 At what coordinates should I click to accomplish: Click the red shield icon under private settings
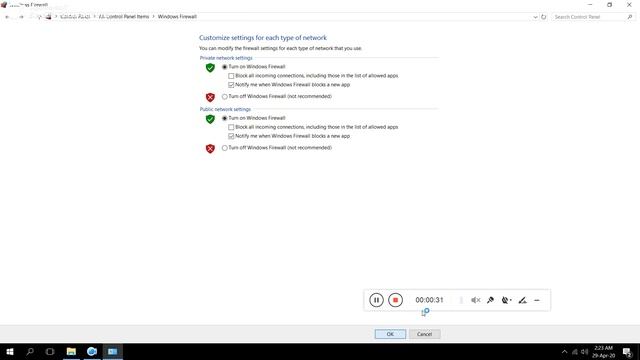(210, 97)
